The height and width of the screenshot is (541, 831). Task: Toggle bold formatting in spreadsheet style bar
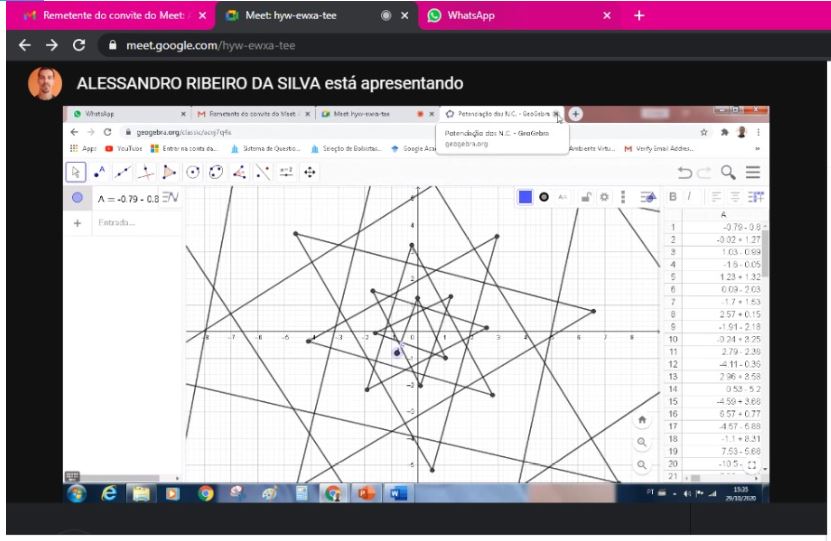pos(673,197)
